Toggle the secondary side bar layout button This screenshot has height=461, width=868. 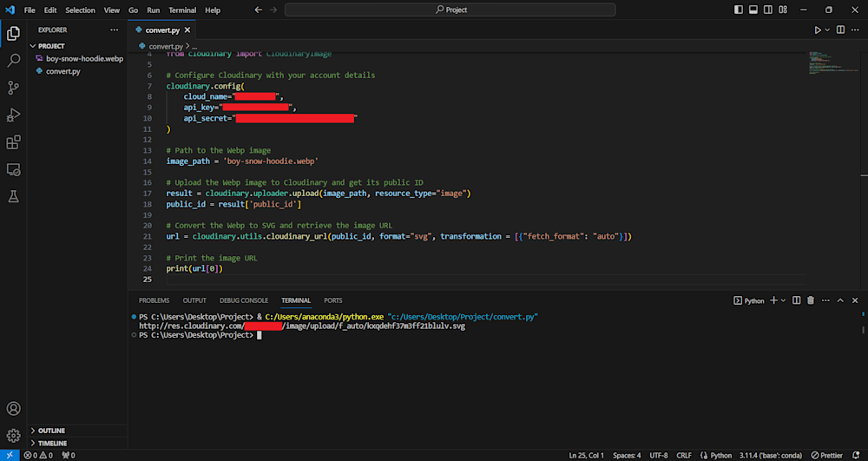tap(768, 10)
